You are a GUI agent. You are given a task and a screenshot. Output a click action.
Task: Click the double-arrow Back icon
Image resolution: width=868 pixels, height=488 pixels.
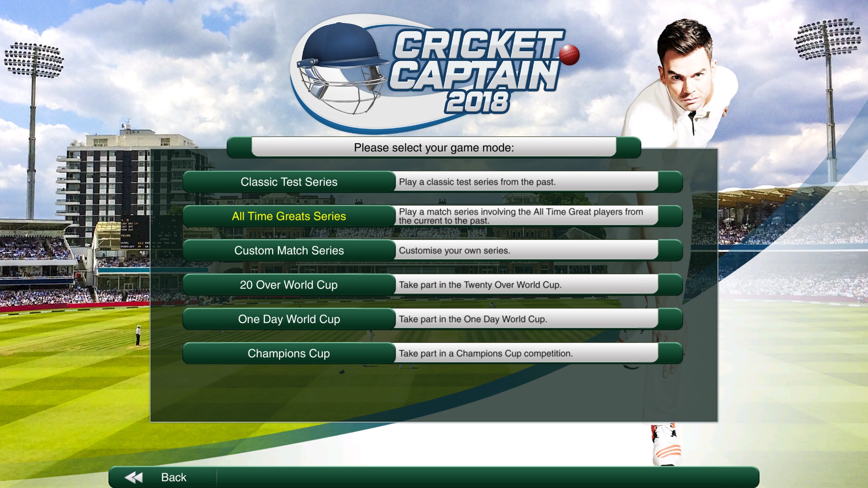tap(133, 478)
